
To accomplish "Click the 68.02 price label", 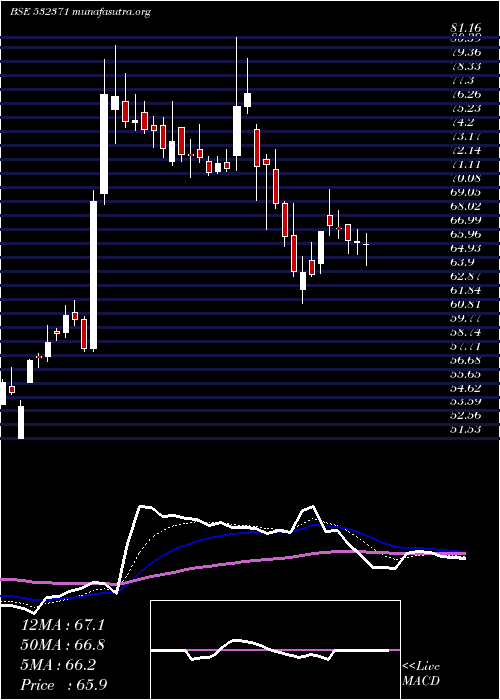I will point(466,206).
